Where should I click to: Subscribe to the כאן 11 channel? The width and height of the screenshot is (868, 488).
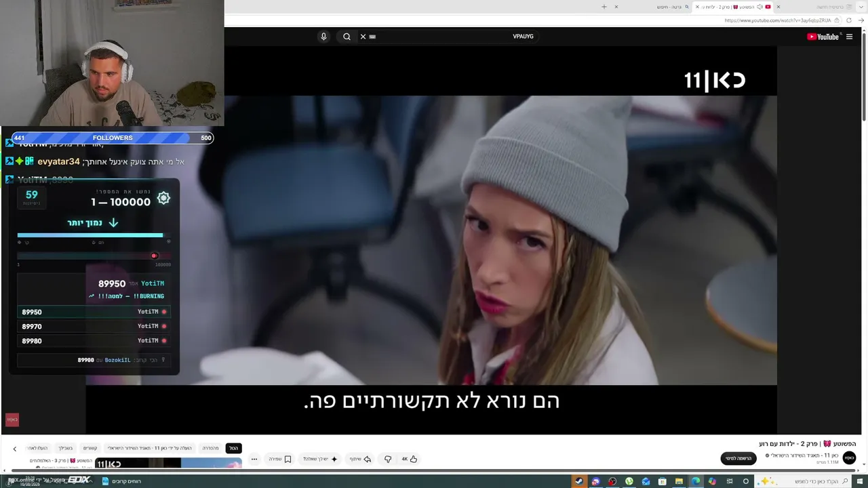click(x=738, y=459)
